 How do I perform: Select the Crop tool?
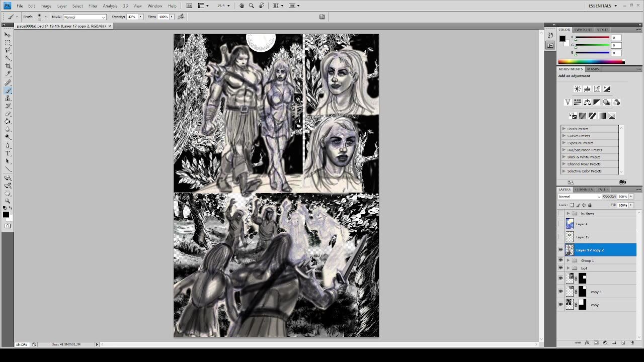[8, 66]
